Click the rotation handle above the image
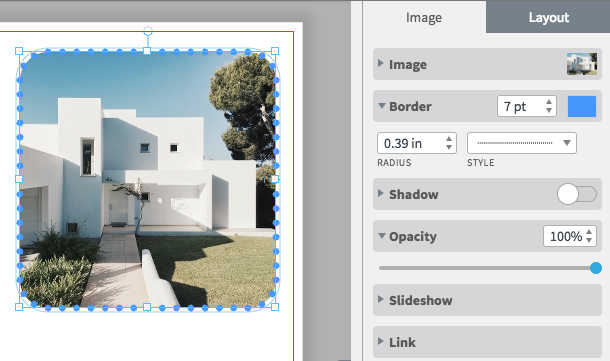Image resolution: width=610 pixels, height=361 pixels. coord(148,31)
